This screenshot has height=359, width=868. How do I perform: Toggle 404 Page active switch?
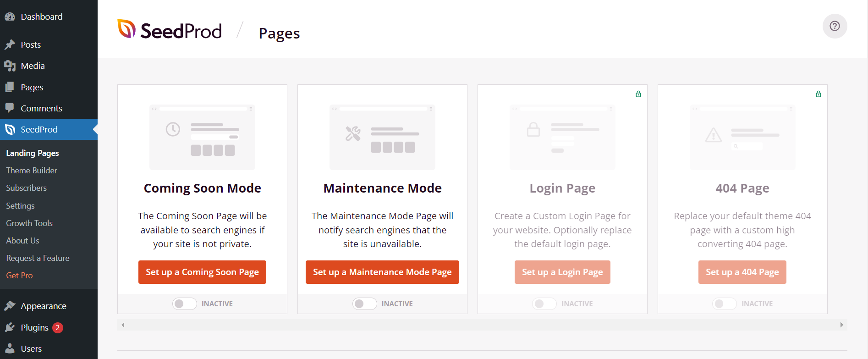(725, 304)
